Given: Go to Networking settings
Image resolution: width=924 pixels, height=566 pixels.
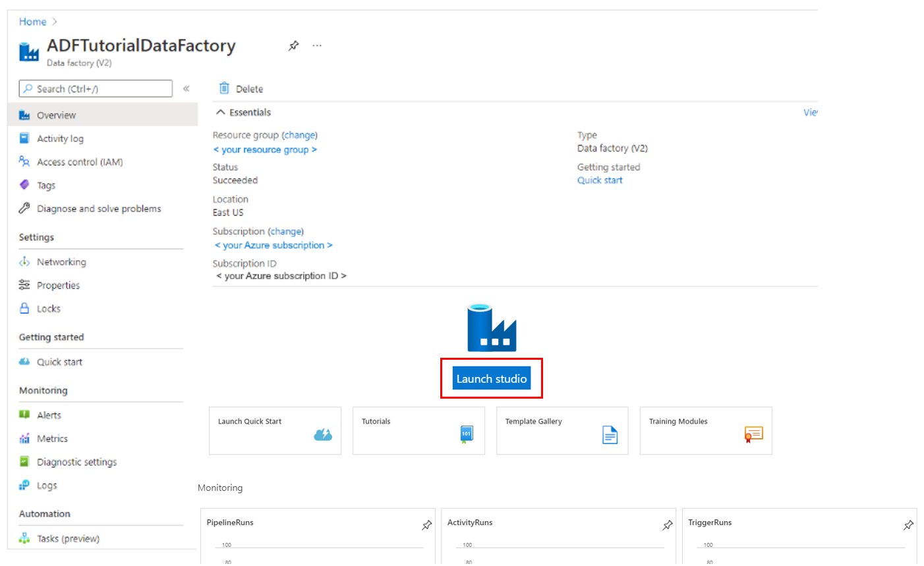Looking at the screenshot, I should coord(61,262).
